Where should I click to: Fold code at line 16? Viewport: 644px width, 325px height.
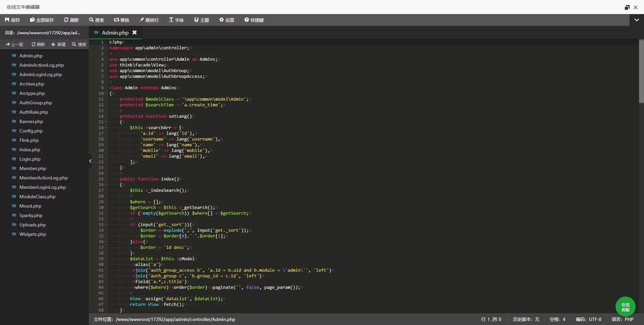[106, 128]
